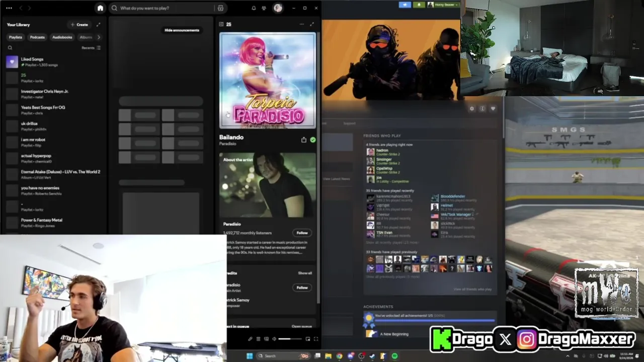Open Liked Songs playlist

pos(53,62)
